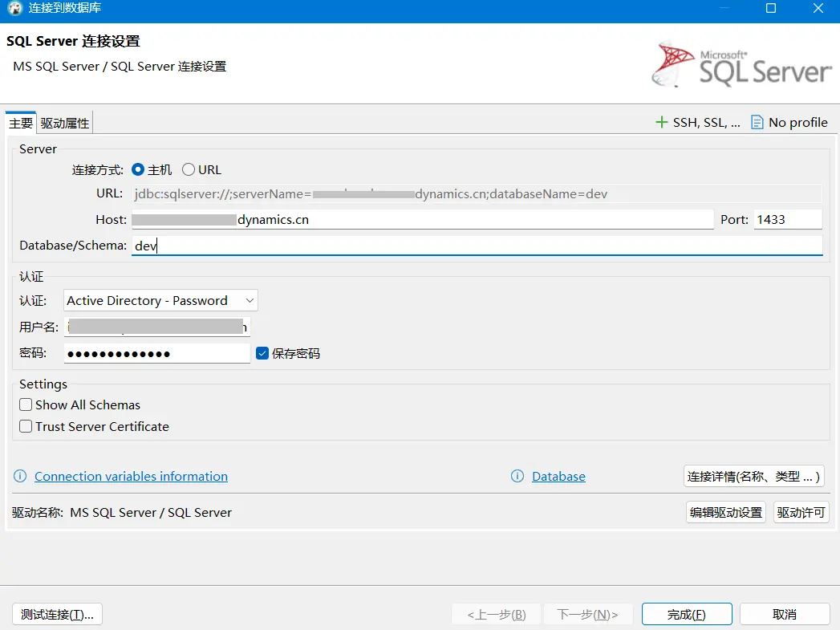The image size is (840, 630).
Task: Enable Show All Schemas checkbox
Action: 26,404
